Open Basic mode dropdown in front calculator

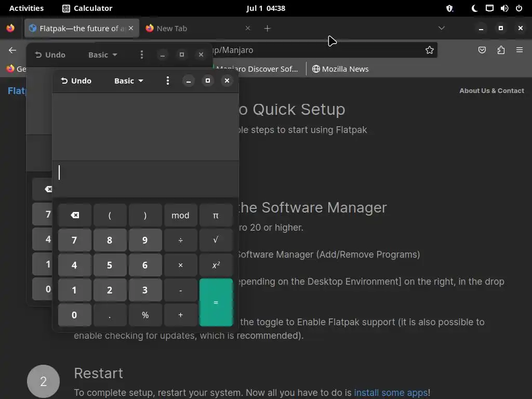click(x=129, y=81)
